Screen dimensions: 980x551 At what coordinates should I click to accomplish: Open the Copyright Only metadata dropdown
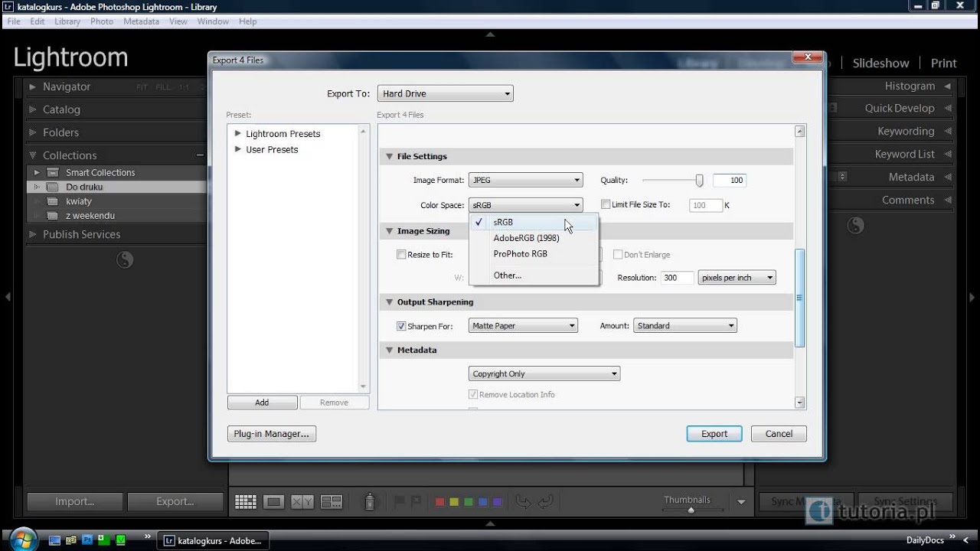click(x=544, y=374)
